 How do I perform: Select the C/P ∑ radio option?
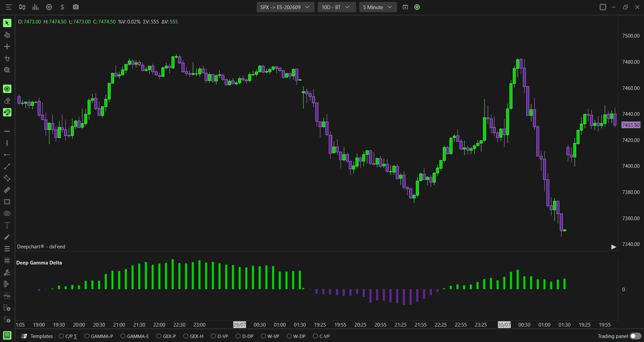coord(68,336)
